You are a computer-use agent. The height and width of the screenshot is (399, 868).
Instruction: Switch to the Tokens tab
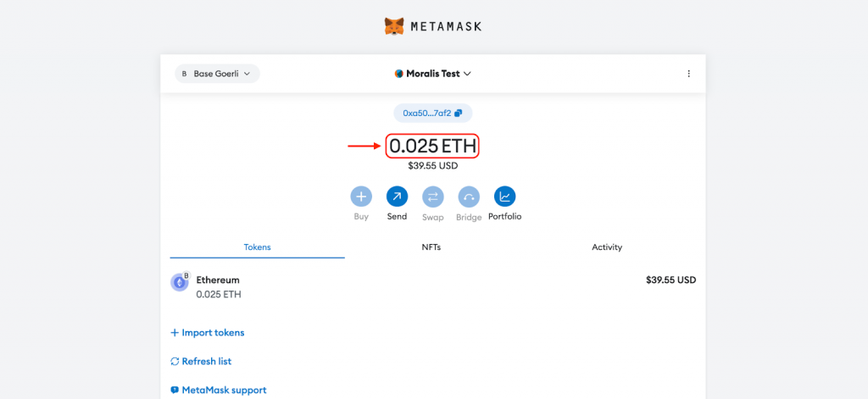pos(258,247)
